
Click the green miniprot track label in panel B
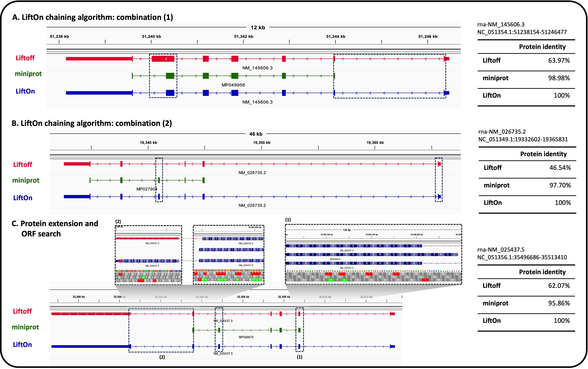[x=26, y=181]
